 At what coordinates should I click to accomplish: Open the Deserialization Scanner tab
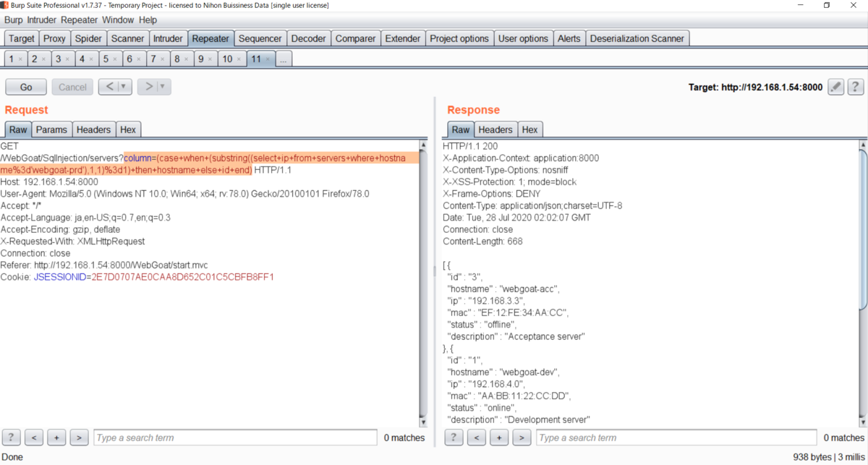pos(637,38)
